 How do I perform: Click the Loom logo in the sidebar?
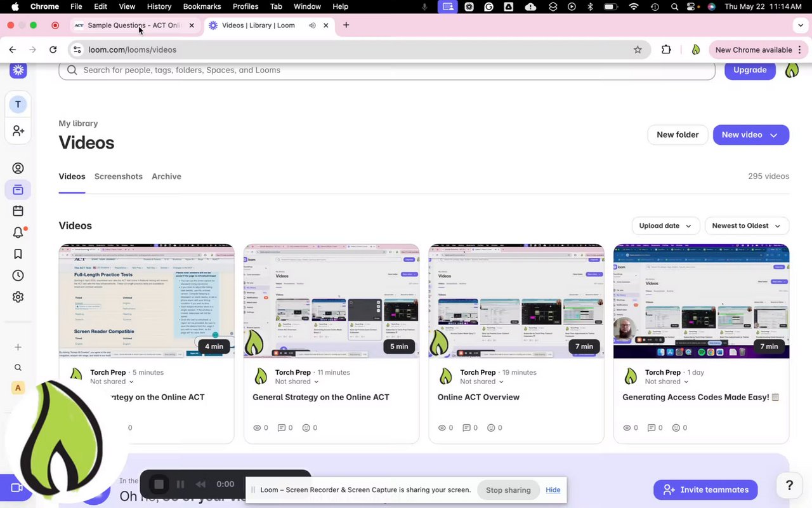pyautogui.click(x=18, y=70)
